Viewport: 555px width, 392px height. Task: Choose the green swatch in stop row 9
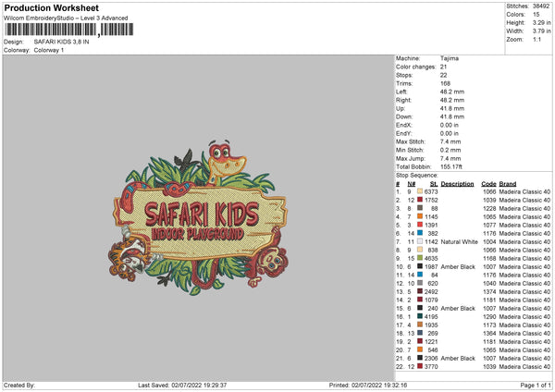click(x=420, y=258)
